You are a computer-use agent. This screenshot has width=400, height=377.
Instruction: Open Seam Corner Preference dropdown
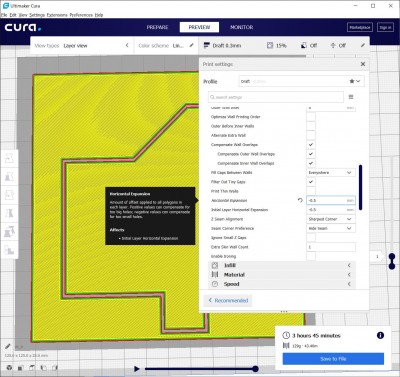tap(331, 228)
